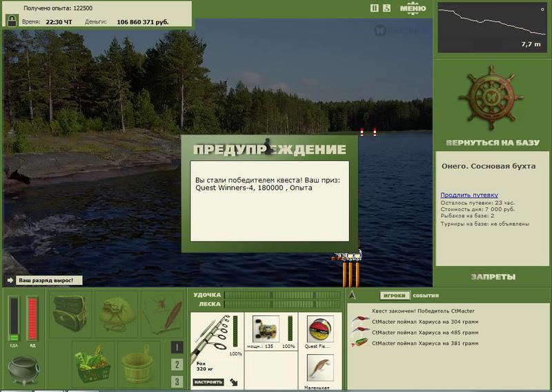This screenshot has height=392, width=552.
Task: Click the arrow icon beside rank notification
Action: click(x=10, y=280)
